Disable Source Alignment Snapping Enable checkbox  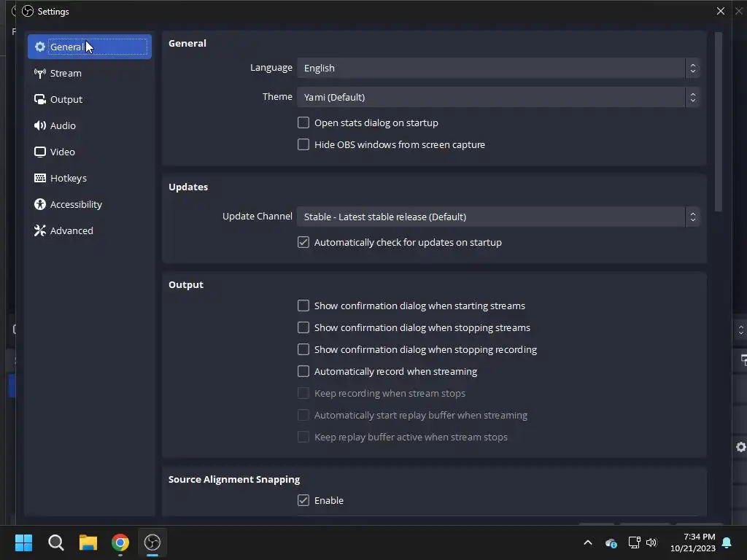303,500
